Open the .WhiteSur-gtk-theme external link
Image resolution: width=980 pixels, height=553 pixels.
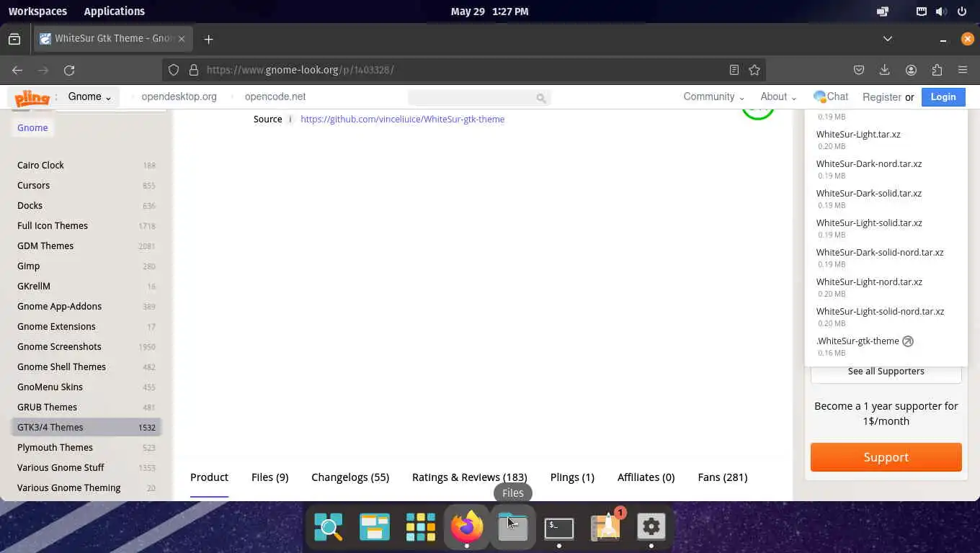(865, 341)
